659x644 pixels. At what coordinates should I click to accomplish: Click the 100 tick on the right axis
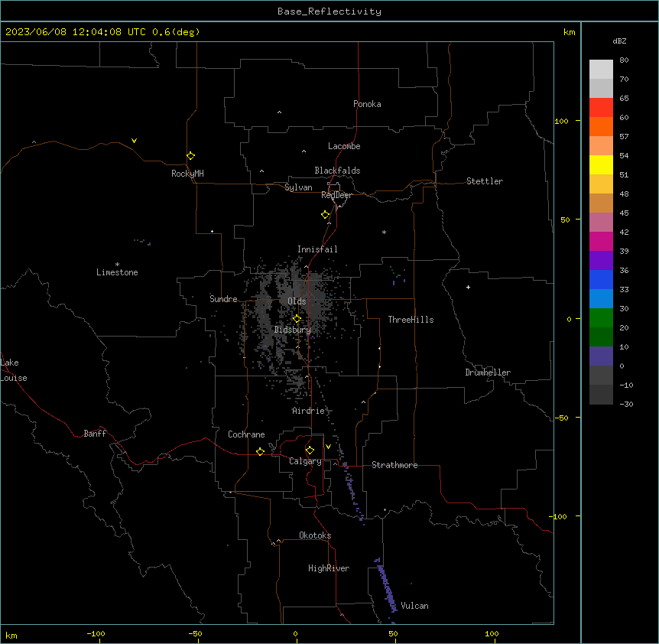coord(561,121)
